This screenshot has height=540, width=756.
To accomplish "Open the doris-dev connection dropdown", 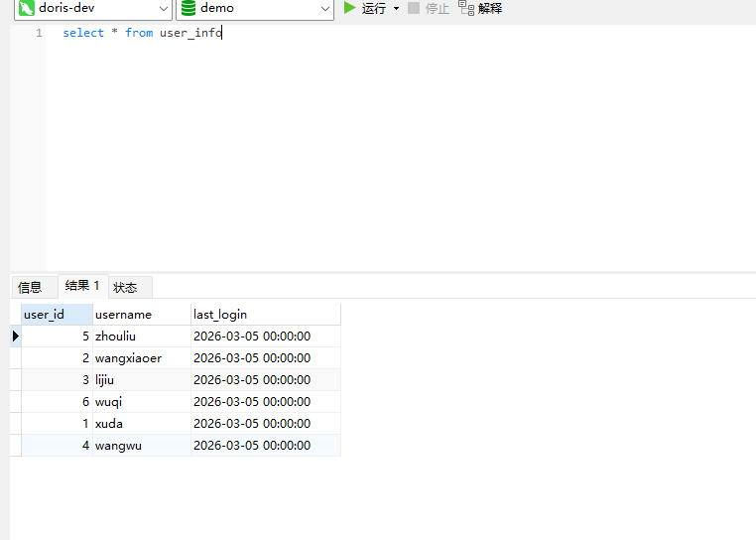I will tap(164, 8).
